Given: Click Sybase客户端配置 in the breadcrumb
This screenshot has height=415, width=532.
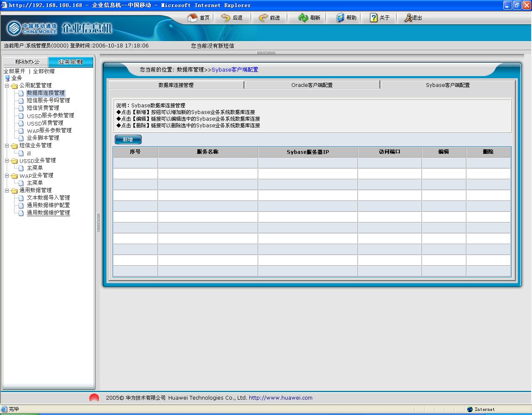Looking at the screenshot, I should 235,70.
